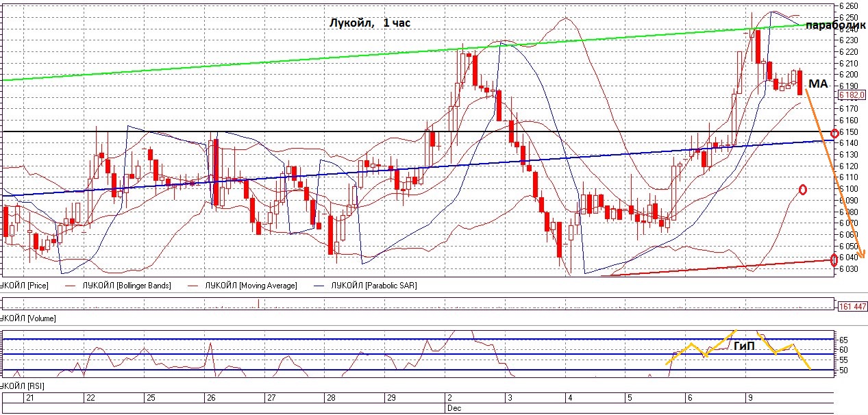Select date 3 on the time axis
This screenshot has height=415, width=868.
click(x=509, y=397)
